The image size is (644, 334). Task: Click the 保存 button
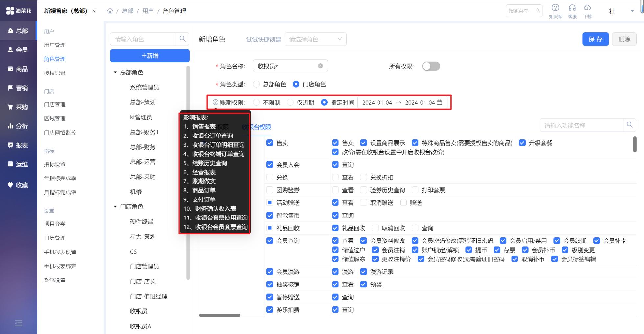click(595, 39)
